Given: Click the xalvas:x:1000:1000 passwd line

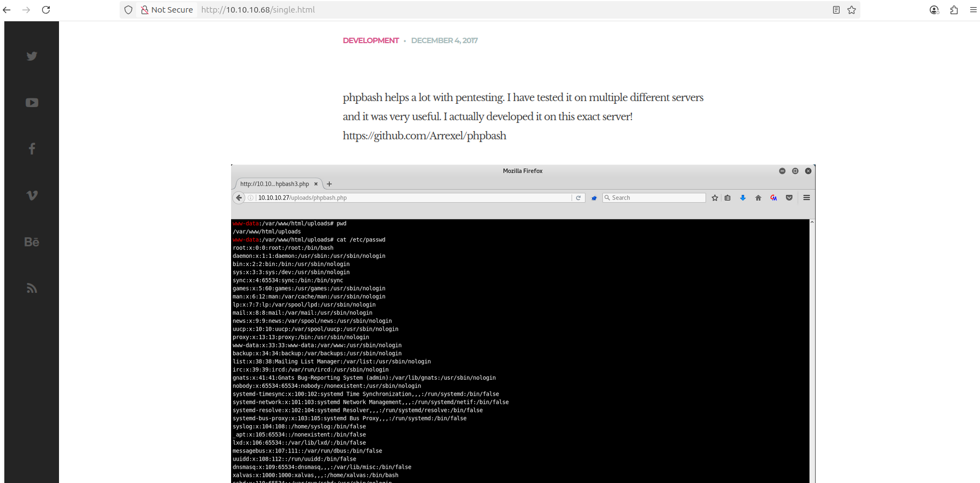Looking at the screenshot, I should point(315,475).
